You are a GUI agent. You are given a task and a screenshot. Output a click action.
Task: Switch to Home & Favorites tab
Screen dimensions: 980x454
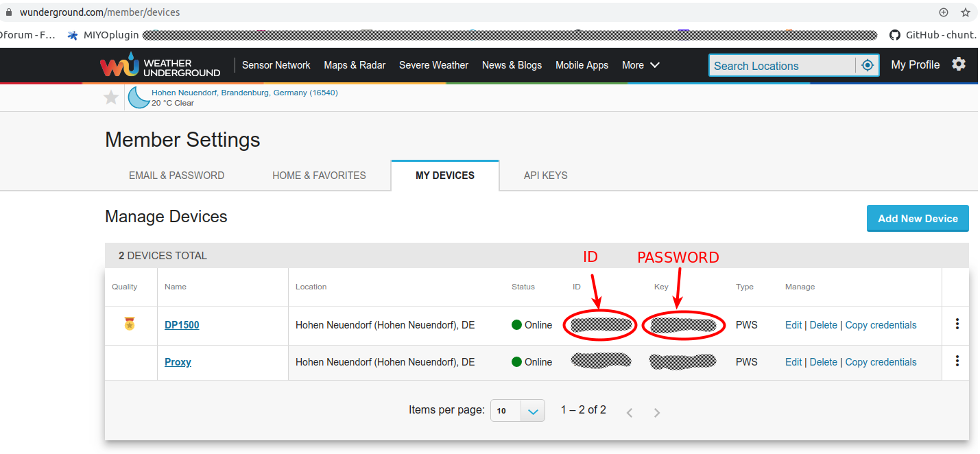319,176
